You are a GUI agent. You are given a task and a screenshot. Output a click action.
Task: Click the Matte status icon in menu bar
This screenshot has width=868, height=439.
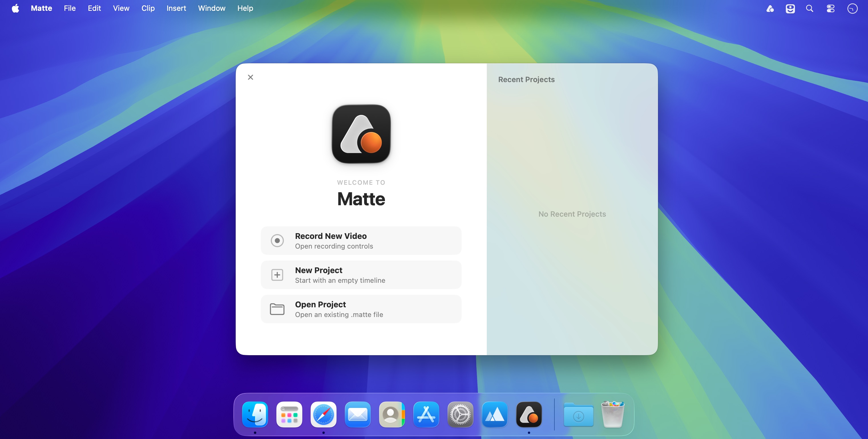(770, 9)
